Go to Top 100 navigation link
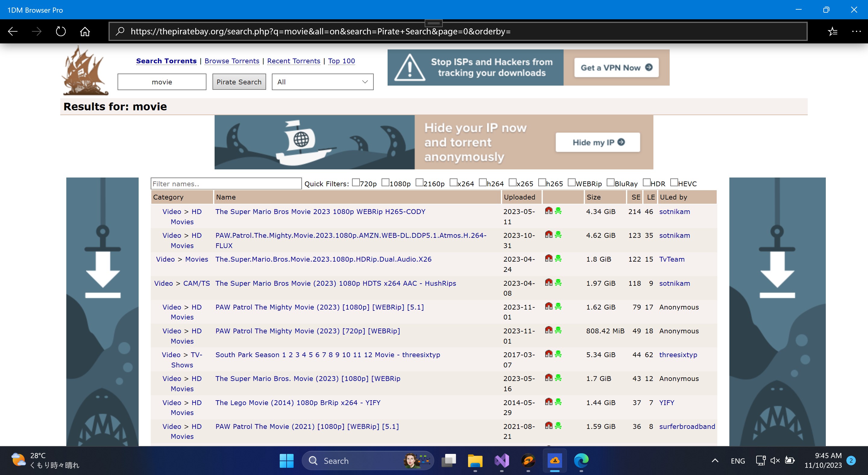Image resolution: width=868 pixels, height=475 pixels. tap(341, 61)
